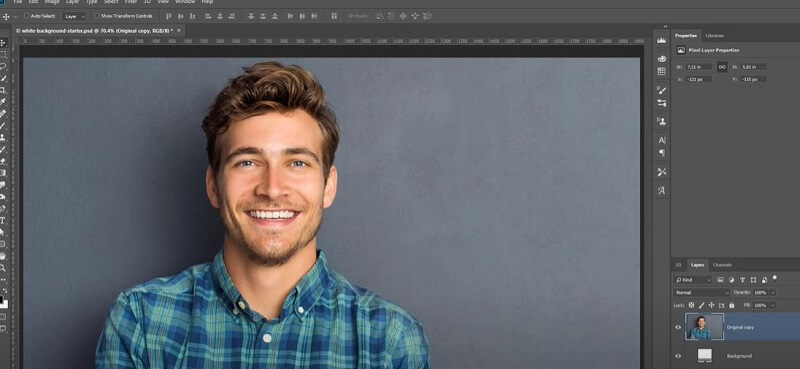This screenshot has width=800, height=369.
Task: Open the Auto-Select Layer dropdown
Action: 74,16
